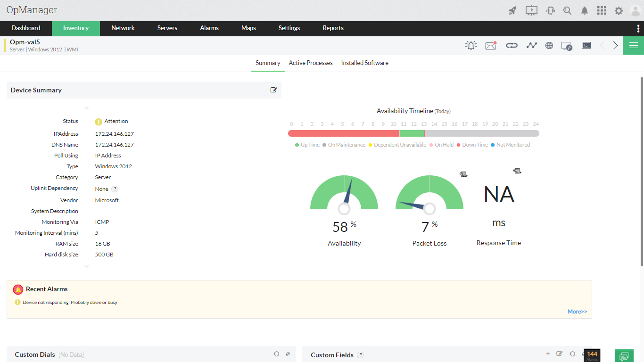Click the green up-time segment of timeline

[412, 133]
